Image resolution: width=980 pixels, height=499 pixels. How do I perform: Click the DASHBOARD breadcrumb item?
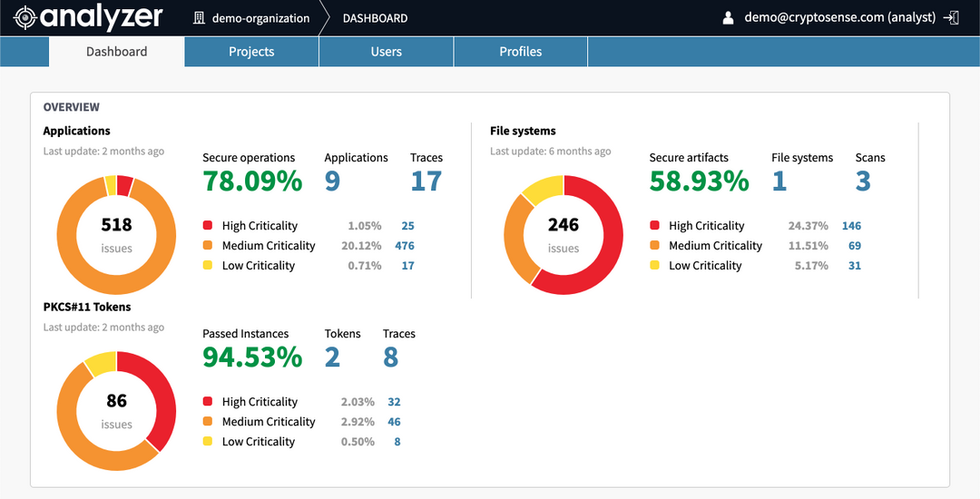pyautogui.click(x=375, y=18)
